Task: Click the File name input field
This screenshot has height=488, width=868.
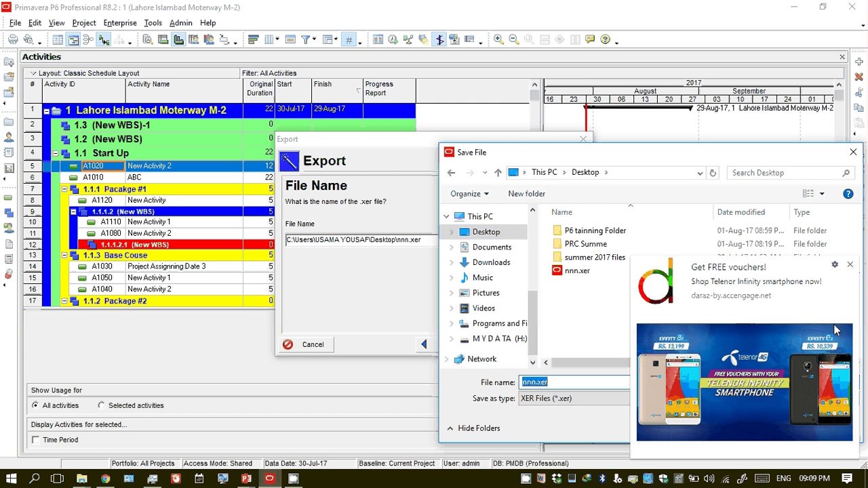Action: pyautogui.click(x=574, y=382)
